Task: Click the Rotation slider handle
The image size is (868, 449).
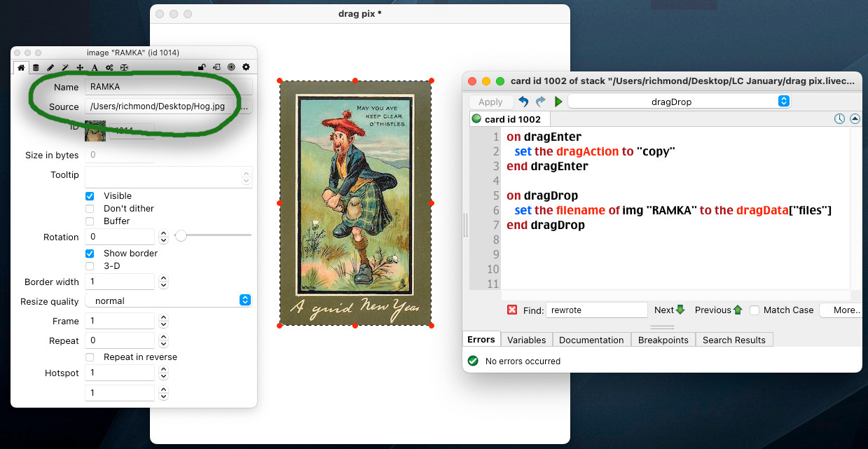Action: [181, 236]
